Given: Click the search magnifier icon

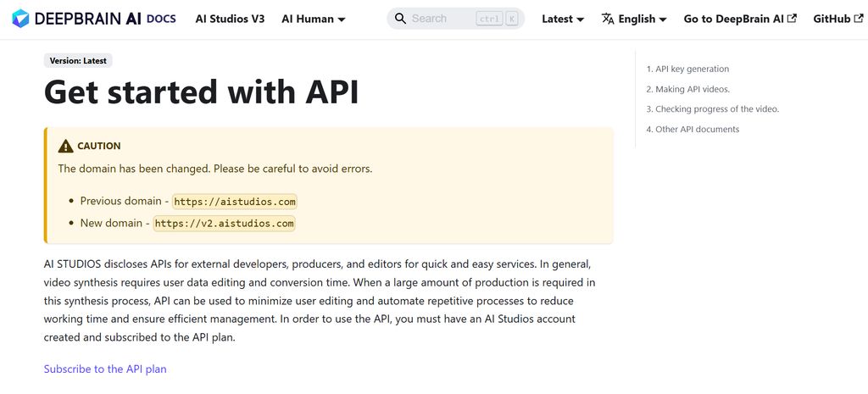Looking at the screenshot, I should point(400,19).
